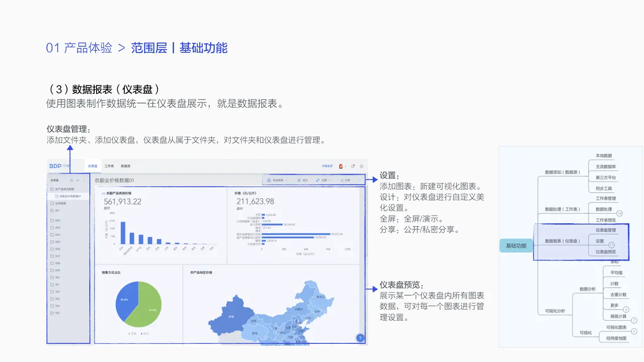Open the user avatar menu

[x=341, y=166]
